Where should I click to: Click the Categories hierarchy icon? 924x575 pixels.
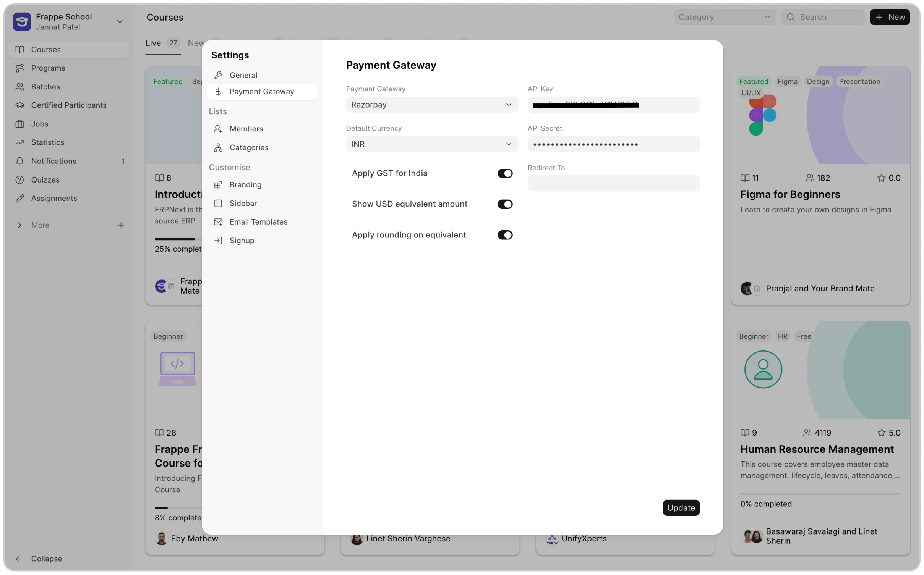[x=218, y=148]
